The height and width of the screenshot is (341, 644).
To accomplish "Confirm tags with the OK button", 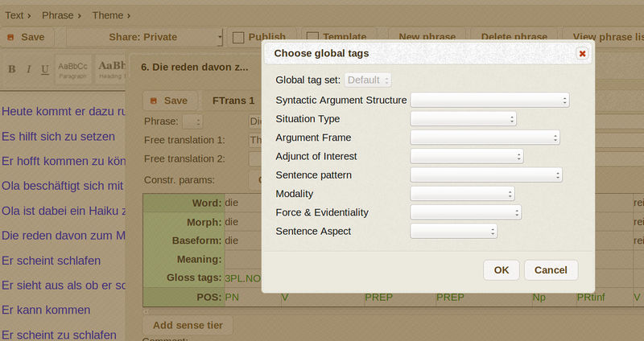I will [x=501, y=269].
